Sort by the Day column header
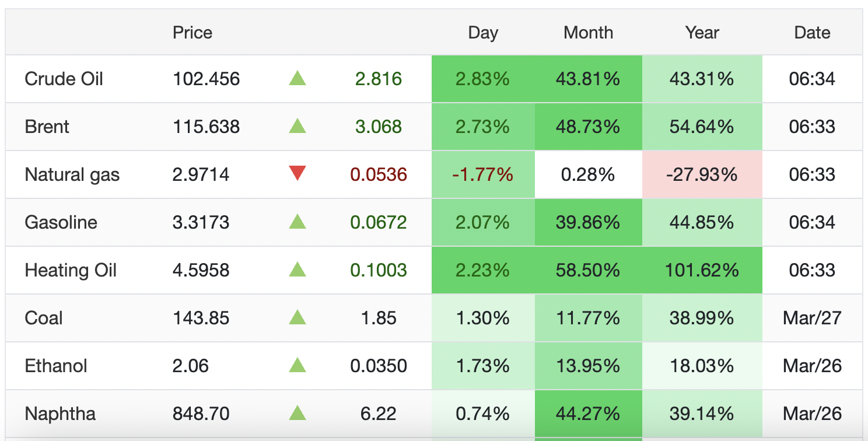Image resolution: width=868 pixels, height=441 pixels. click(x=483, y=33)
